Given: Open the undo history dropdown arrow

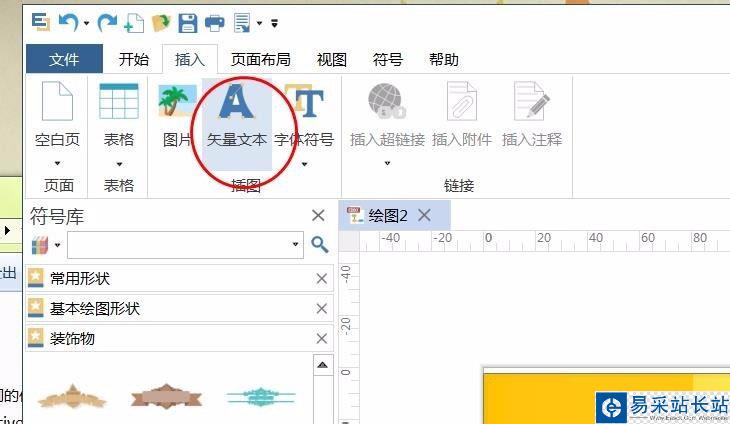Looking at the screenshot, I should [x=86, y=23].
